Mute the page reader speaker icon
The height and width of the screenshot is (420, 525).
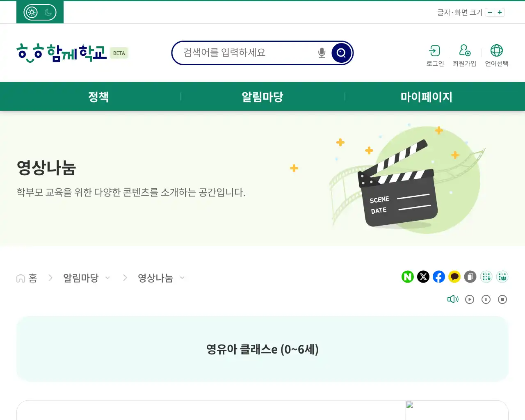tap(453, 299)
